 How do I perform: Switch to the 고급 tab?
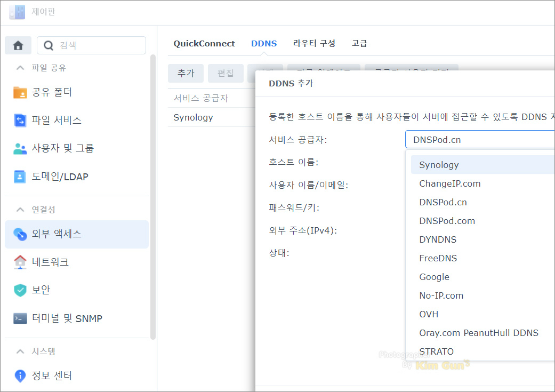(360, 44)
